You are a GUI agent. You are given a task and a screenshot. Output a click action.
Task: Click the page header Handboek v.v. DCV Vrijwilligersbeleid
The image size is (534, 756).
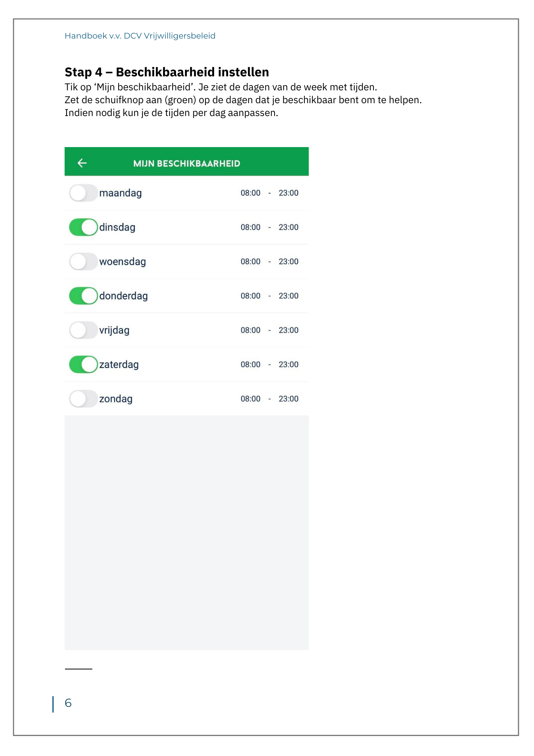140,36
